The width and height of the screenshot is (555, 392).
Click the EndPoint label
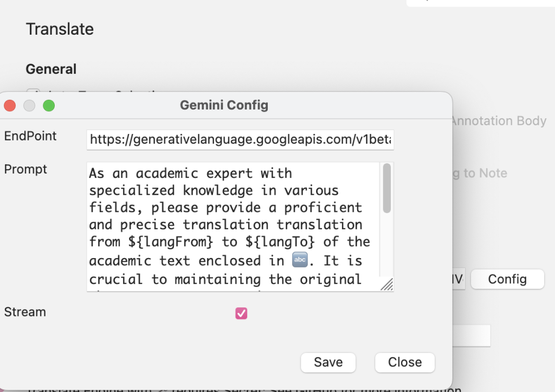coord(30,136)
